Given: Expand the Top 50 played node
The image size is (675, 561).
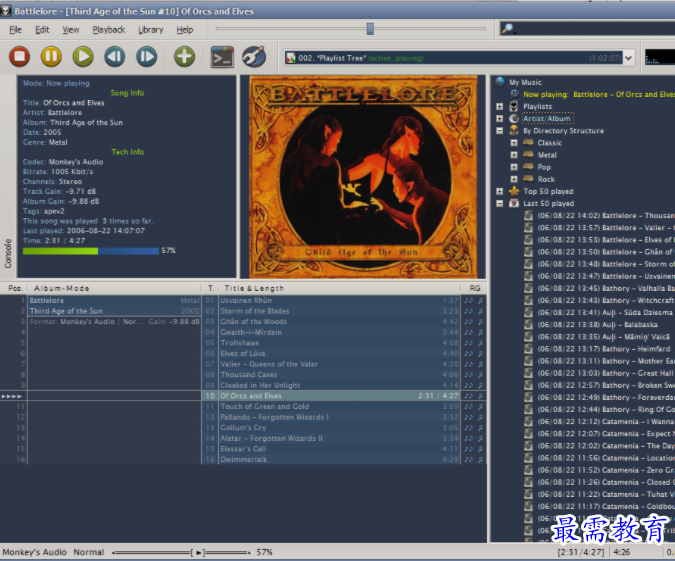Looking at the screenshot, I should [499, 191].
